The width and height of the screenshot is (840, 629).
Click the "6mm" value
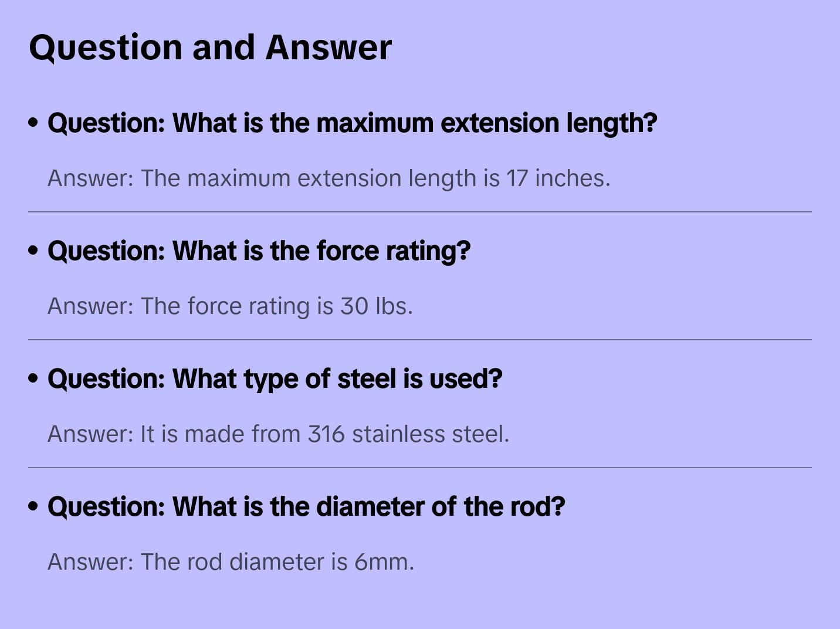(x=382, y=562)
